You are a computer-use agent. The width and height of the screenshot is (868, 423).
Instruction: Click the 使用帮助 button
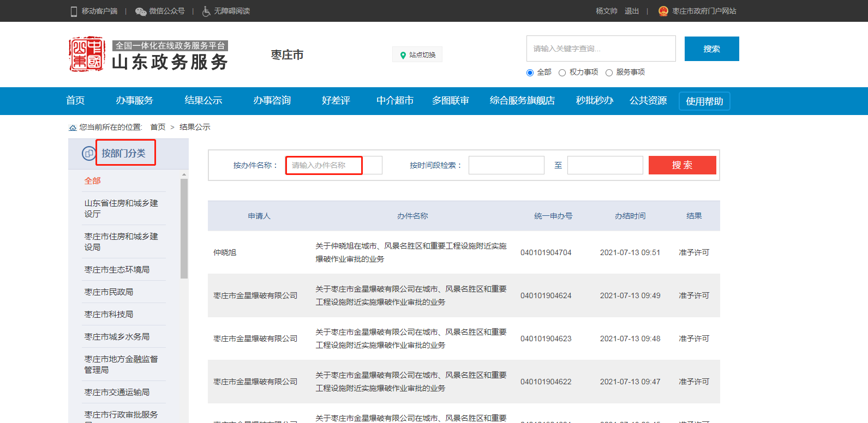tap(704, 101)
